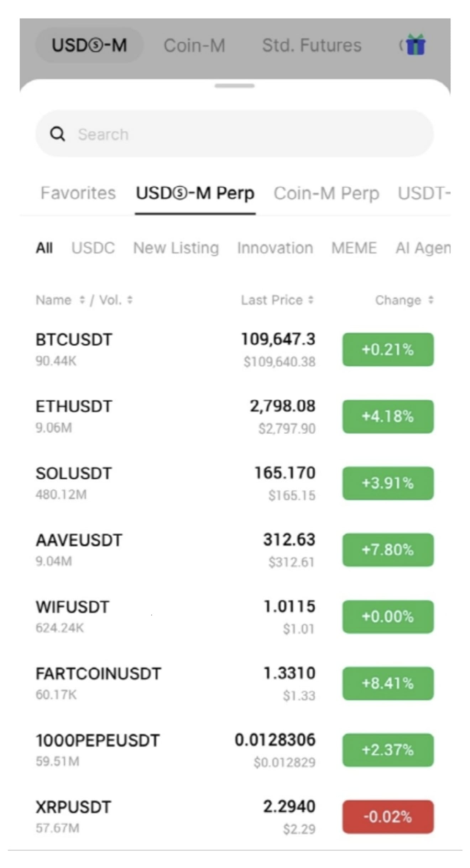470x868 pixels.
Task: Sort by Last Price arrows icon
Action: tap(311, 300)
